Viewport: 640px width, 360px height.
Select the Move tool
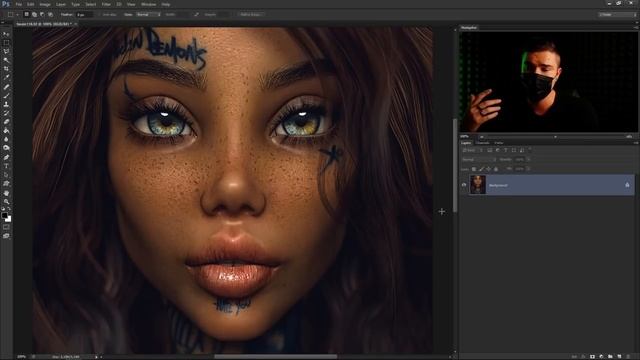tap(6, 34)
